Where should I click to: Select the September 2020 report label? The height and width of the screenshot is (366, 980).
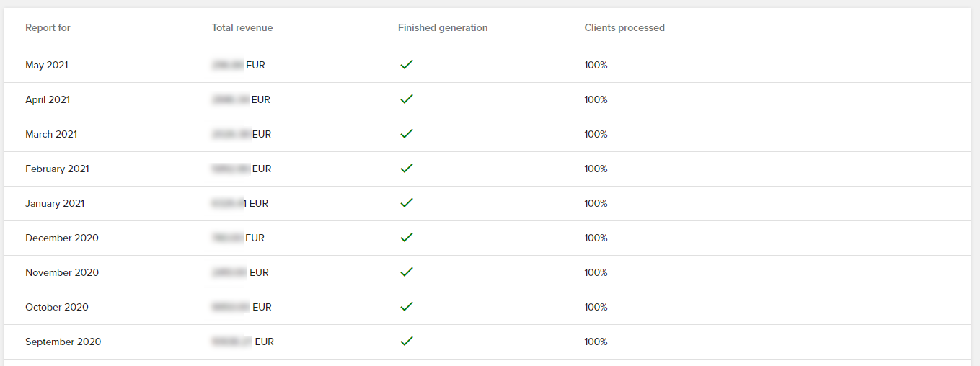point(63,342)
